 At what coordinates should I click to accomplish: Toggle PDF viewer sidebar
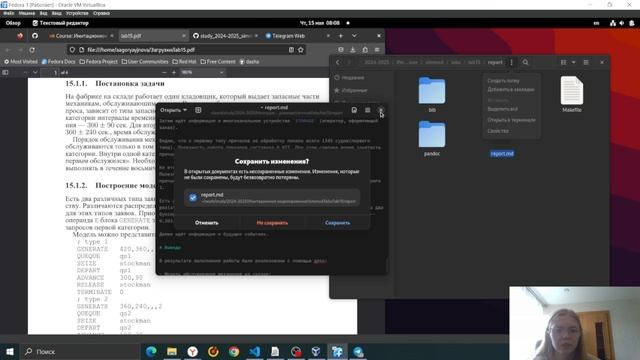point(5,72)
